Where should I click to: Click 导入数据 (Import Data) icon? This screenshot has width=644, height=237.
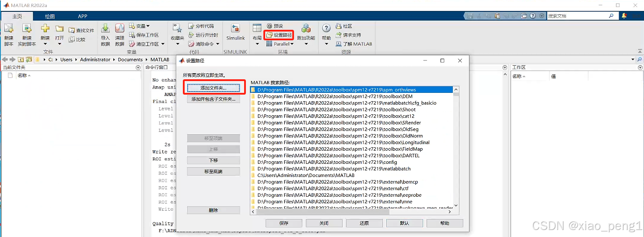pyautogui.click(x=105, y=29)
